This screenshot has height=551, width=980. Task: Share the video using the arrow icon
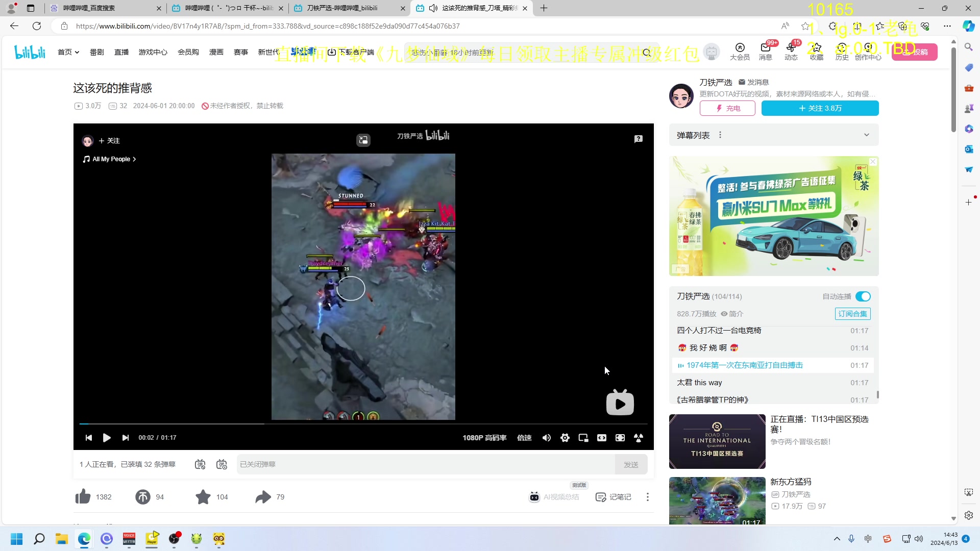coord(263,496)
